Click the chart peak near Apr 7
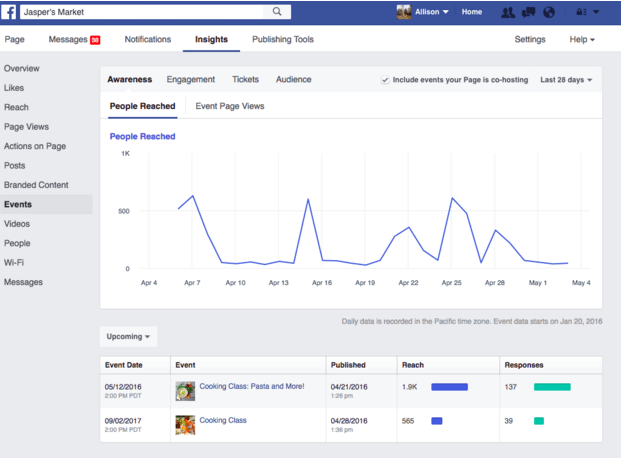Screen dimensions: 629x469 click(x=193, y=196)
